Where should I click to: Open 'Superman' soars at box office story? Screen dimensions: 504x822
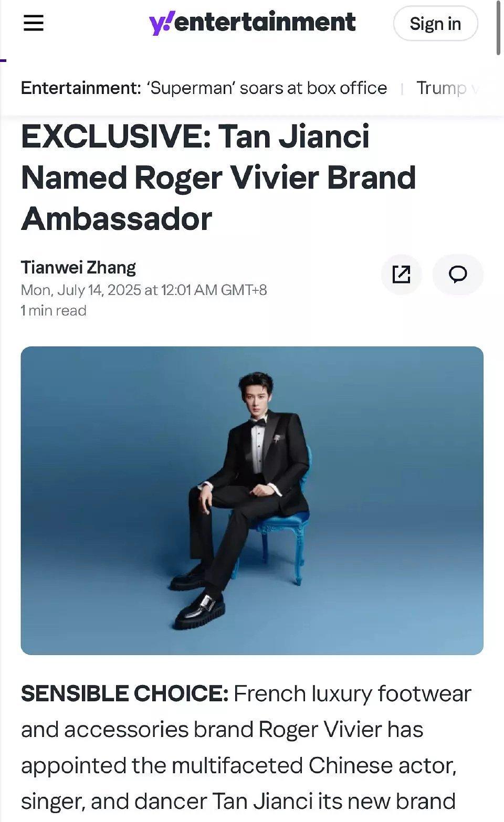coord(268,88)
